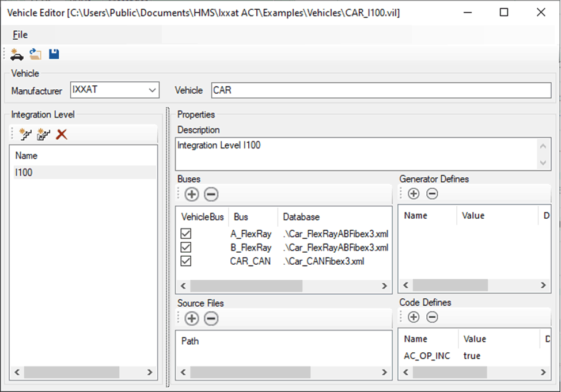Select the AC_OP_INC code define
Image resolution: width=561 pixels, height=392 pixels.
coord(427,356)
